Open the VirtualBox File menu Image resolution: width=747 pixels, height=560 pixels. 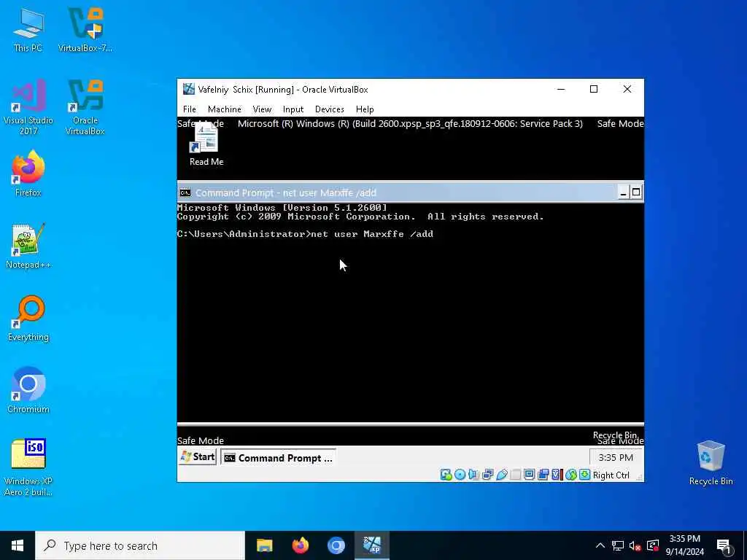189,109
